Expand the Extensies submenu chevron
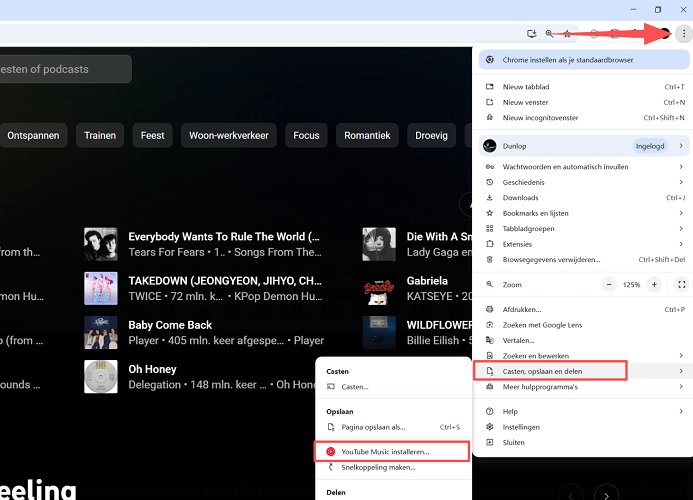This screenshot has width=693, height=500. (x=681, y=244)
